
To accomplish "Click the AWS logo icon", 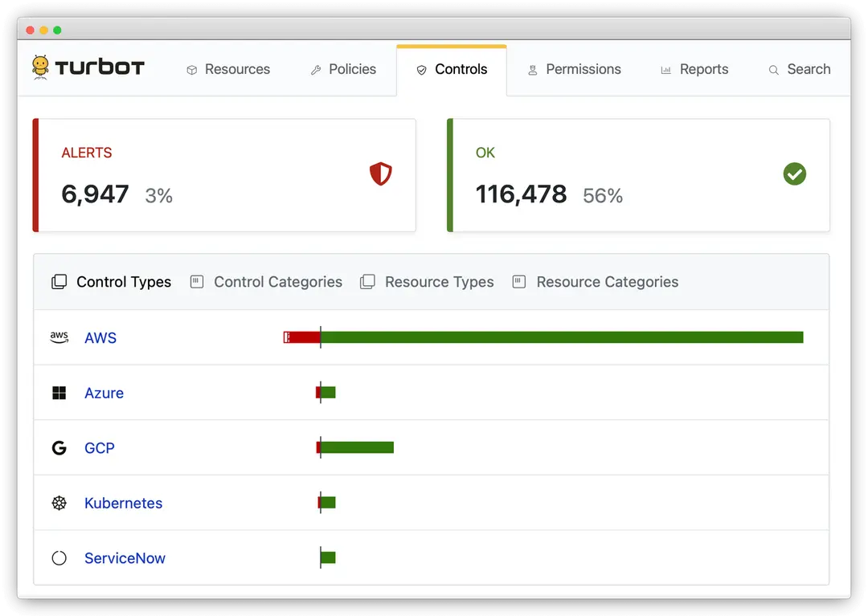I will [x=59, y=337].
